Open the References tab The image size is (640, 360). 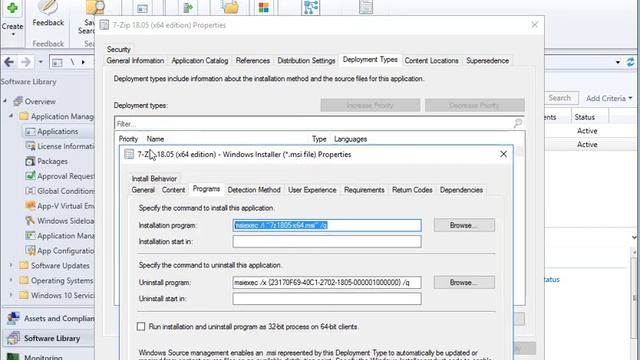[x=253, y=60]
